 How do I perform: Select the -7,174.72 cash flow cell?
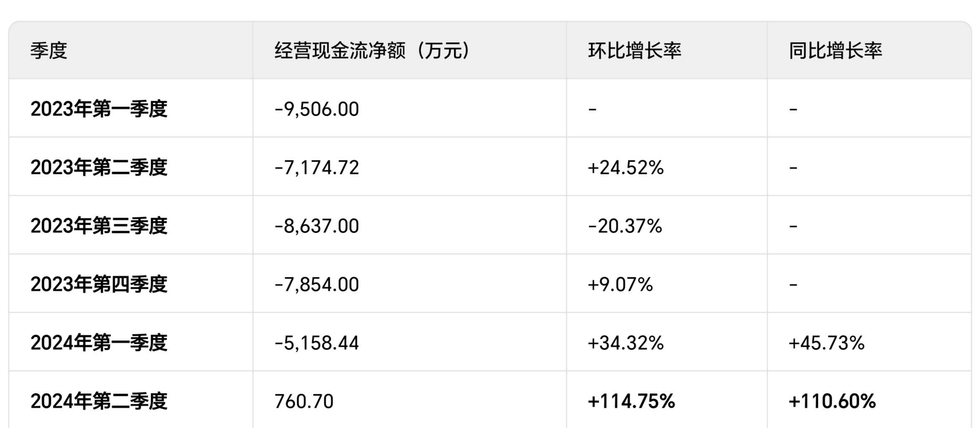(x=317, y=168)
